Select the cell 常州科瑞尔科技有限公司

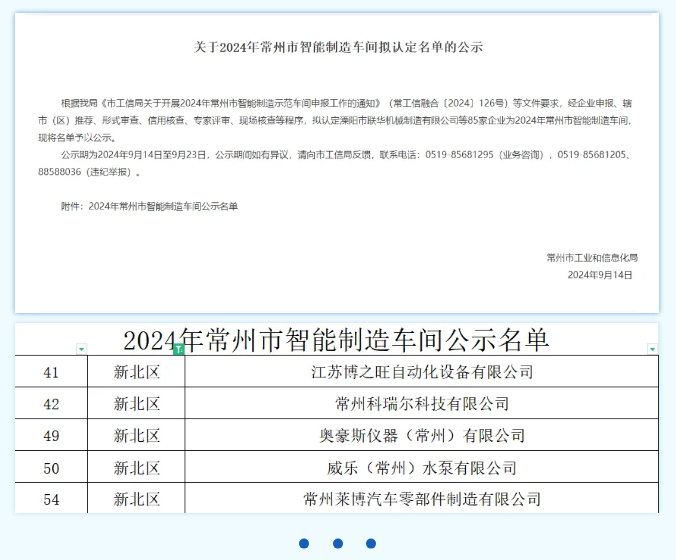pos(421,404)
